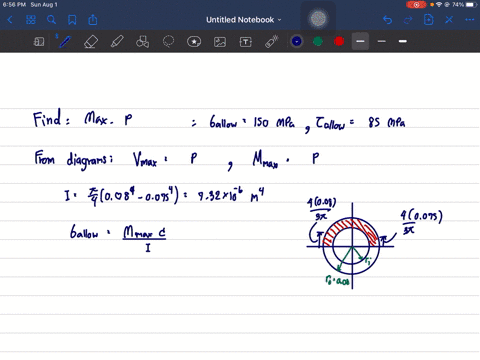This screenshot has height=360, width=480.
Task: Tap the gray circular touch indicator
Action: pos(318,19)
